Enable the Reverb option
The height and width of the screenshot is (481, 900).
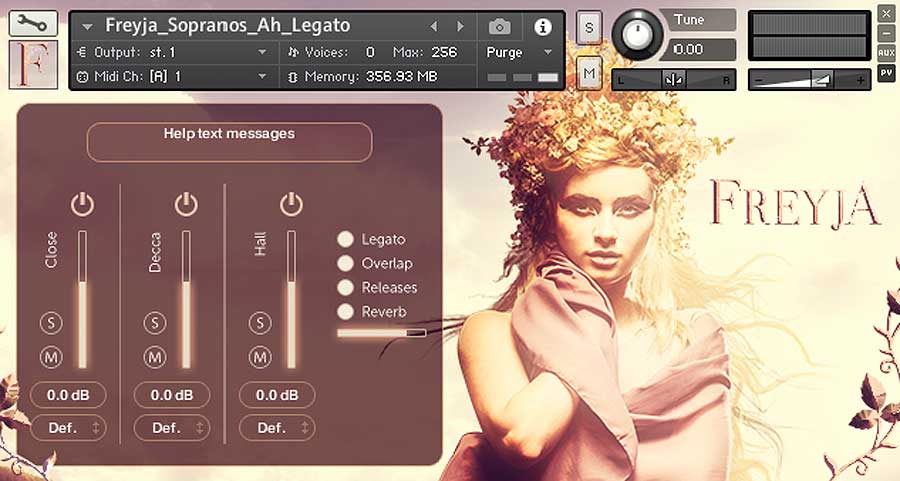pyautogui.click(x=345, y=311)
